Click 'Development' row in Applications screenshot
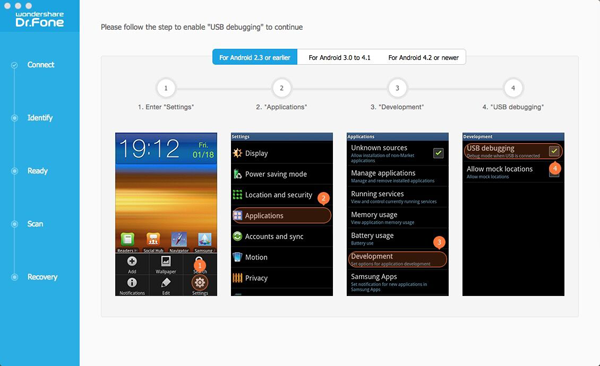 pos(398,259)
